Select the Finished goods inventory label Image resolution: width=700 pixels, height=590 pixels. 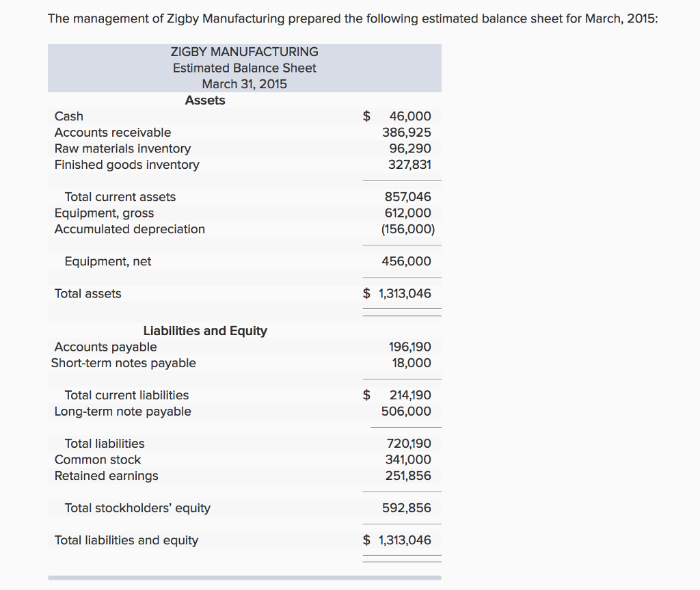click(126, 164)
